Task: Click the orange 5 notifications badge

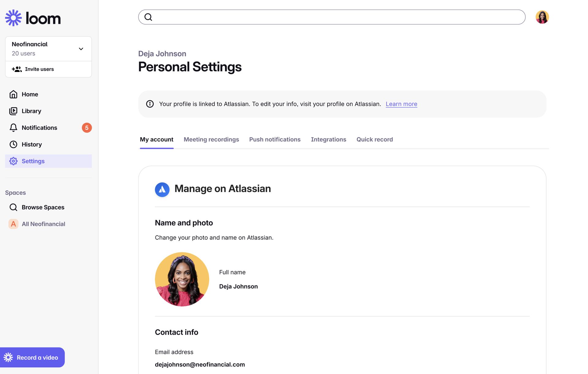Action: pos(87,128)
